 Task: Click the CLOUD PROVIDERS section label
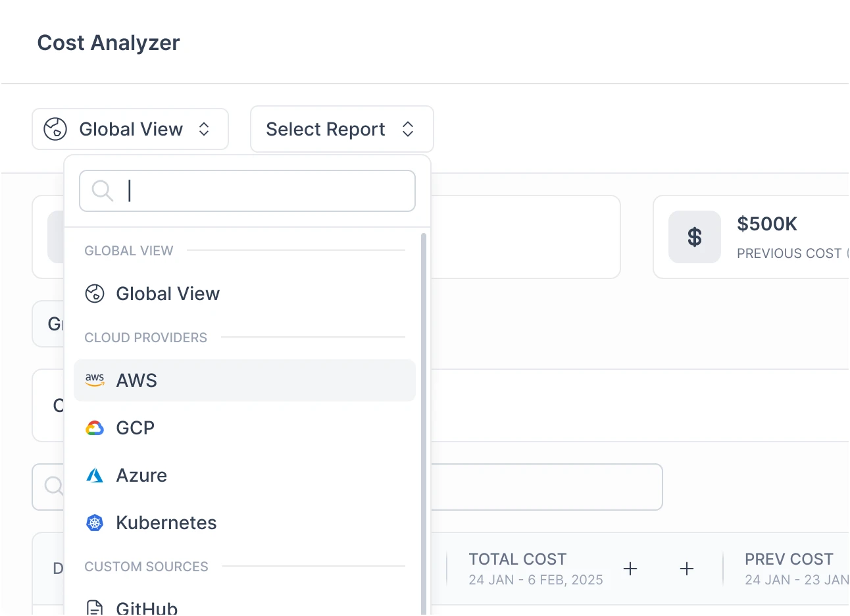click(x=145, y=338)
